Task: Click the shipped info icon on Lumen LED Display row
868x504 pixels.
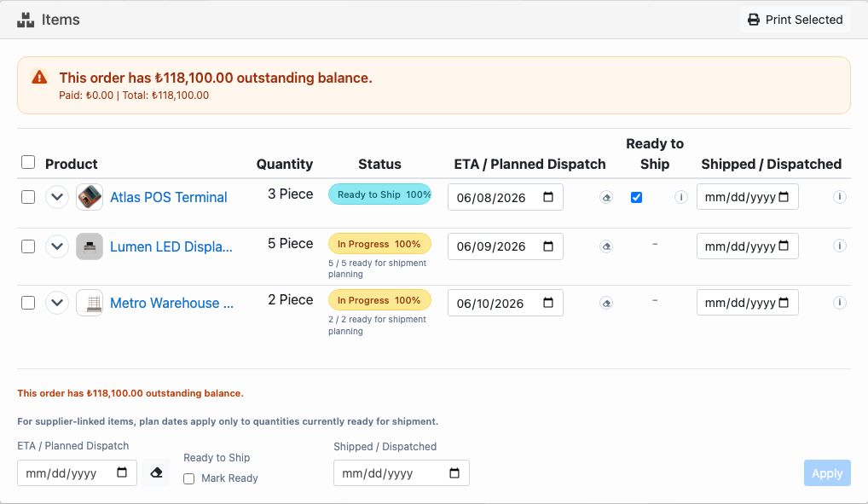Action: [840, 246]
